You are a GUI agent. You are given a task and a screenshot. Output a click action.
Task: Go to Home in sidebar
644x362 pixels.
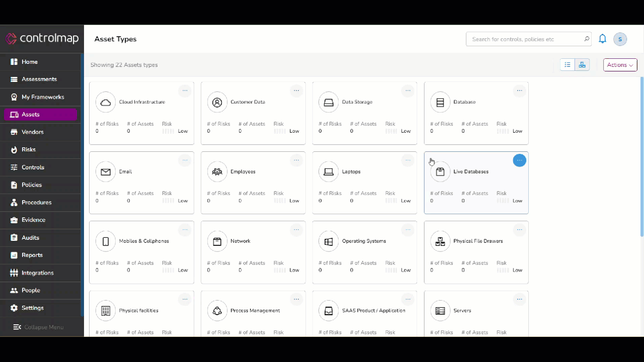pos(40,62)
